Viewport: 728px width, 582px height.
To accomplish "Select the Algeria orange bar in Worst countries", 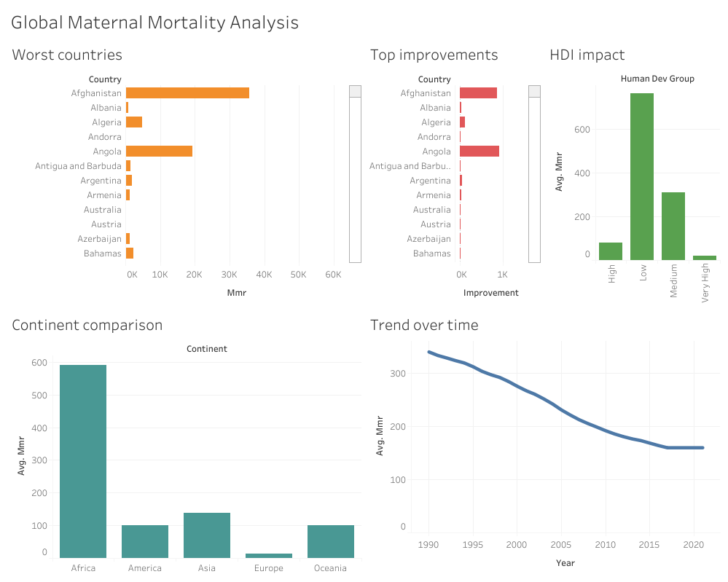I will (x=134, y=122).
